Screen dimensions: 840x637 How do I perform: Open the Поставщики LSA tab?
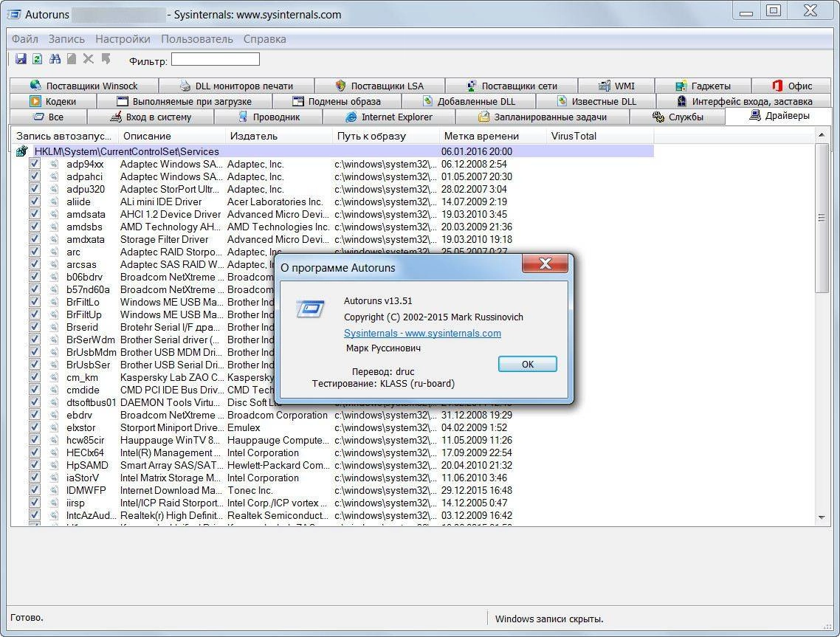[x=379, y=86]
